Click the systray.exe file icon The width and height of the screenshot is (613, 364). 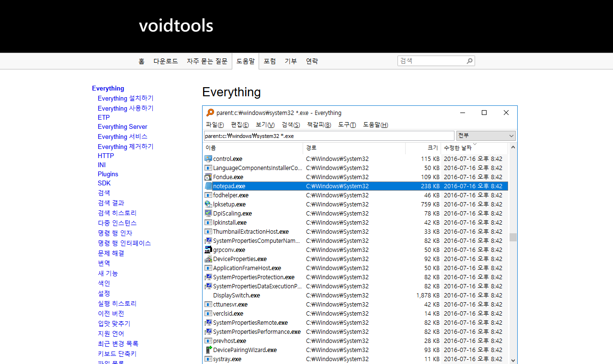(x=208, y=359)
